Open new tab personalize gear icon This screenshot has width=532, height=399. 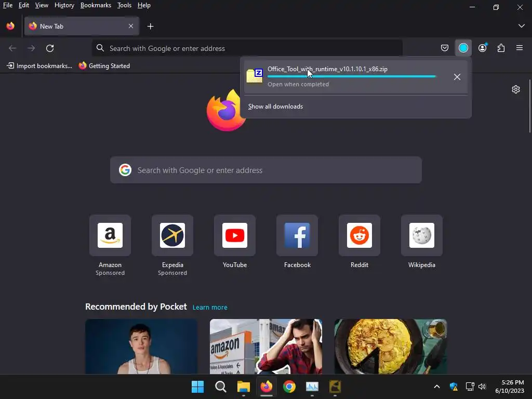(x=516, y=89)
